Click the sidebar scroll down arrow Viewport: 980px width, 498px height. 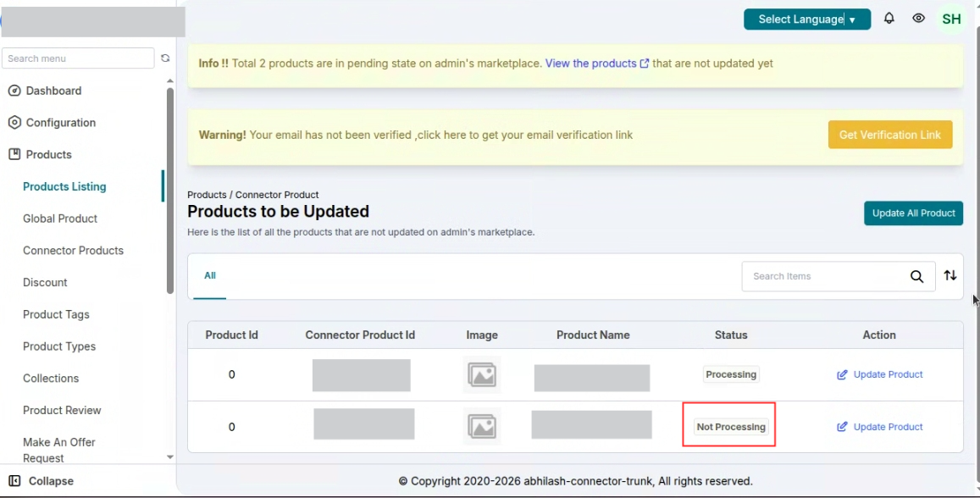click(170, 457)
